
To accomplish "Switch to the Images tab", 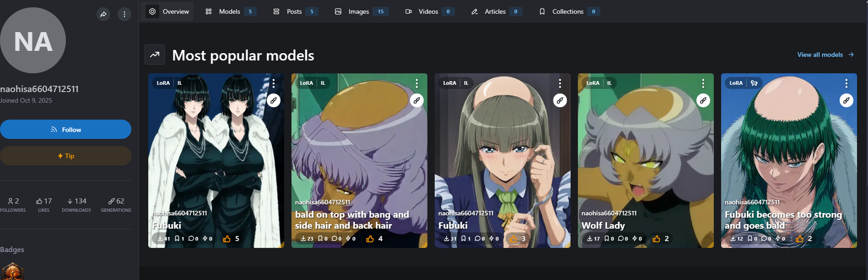I will coord(361,11).
